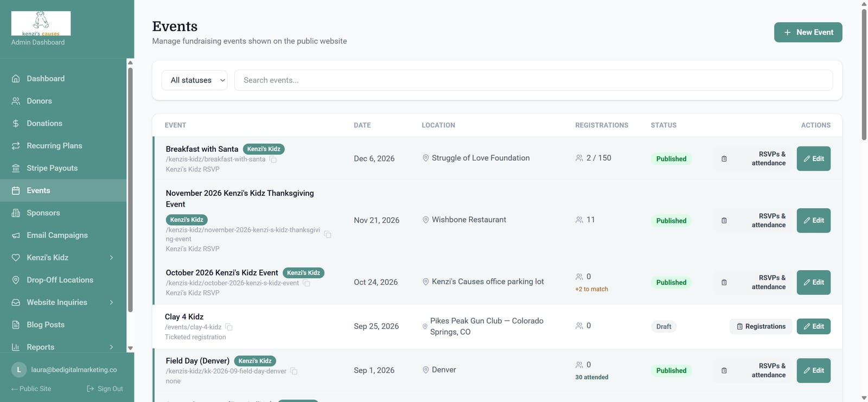
Task: Open RSVPs & attendance for October 2026 event
Action: point(754,282)
